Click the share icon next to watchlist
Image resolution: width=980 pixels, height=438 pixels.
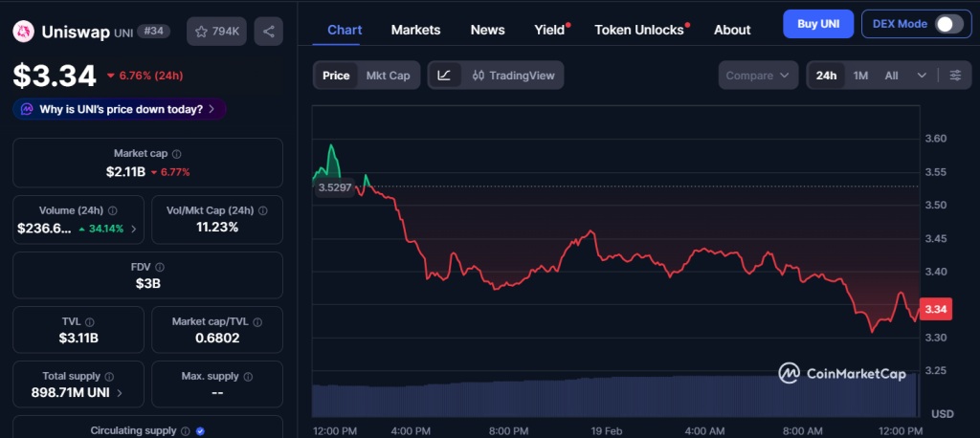pyautogui.click(x=268, y=32)
